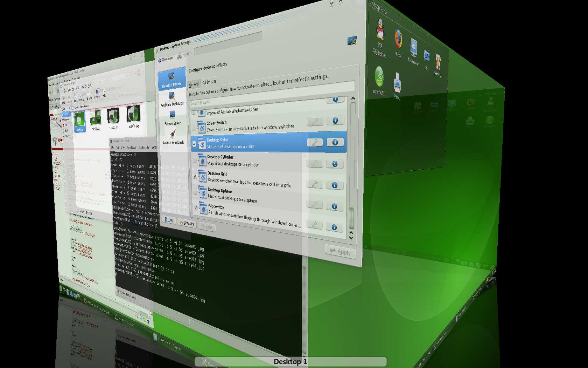Open the Screen Saver settings module
Image resolution: width=588 pixels, height=368 pixels.
[x=173, y=118]
